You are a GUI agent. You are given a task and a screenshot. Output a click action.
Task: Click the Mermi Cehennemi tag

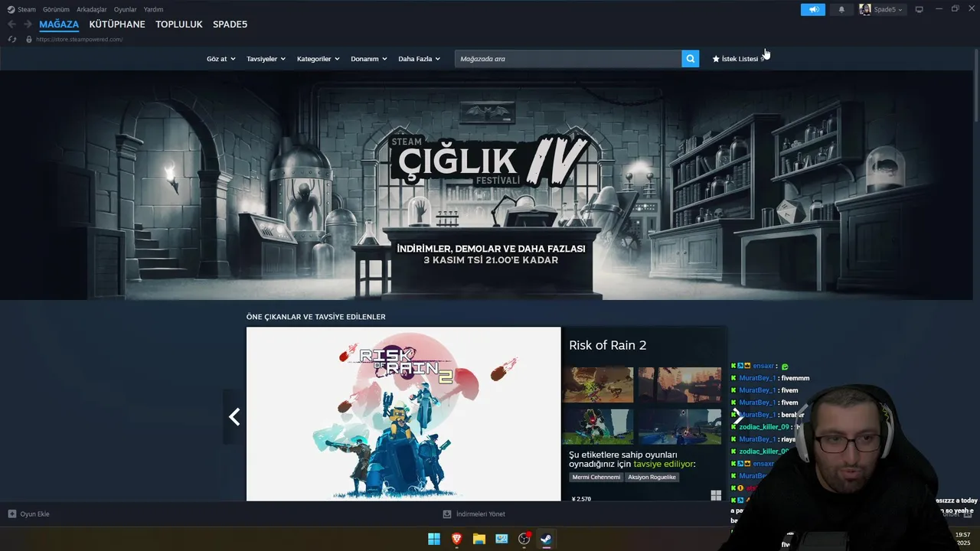[x=596, y=477]
